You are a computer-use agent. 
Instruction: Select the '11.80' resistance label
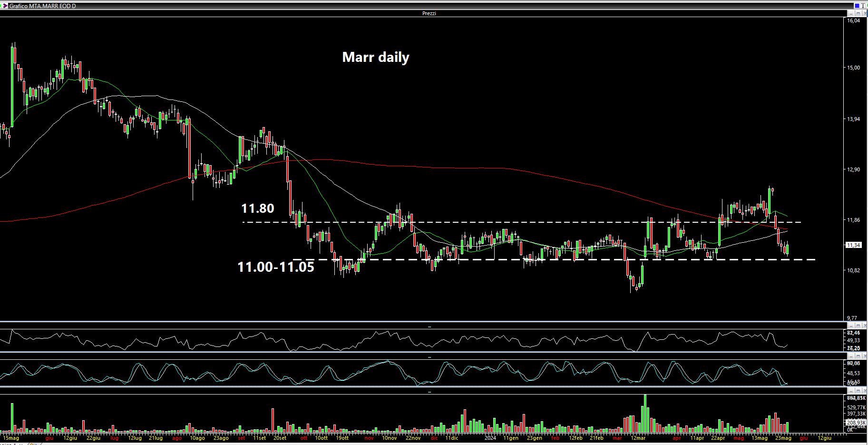point(258,208)
